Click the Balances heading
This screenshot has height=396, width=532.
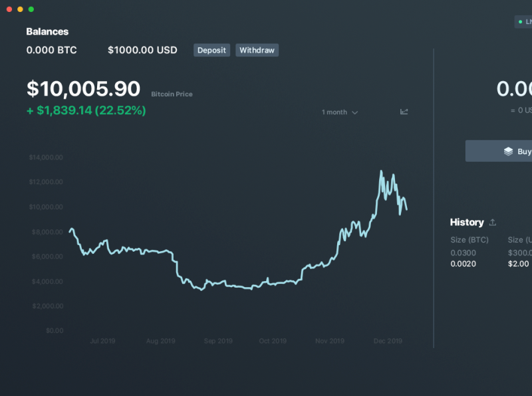(47, 31)
